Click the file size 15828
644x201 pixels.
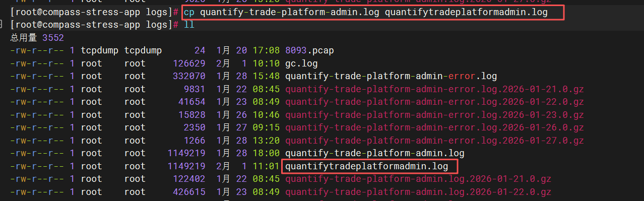point(191,114)
